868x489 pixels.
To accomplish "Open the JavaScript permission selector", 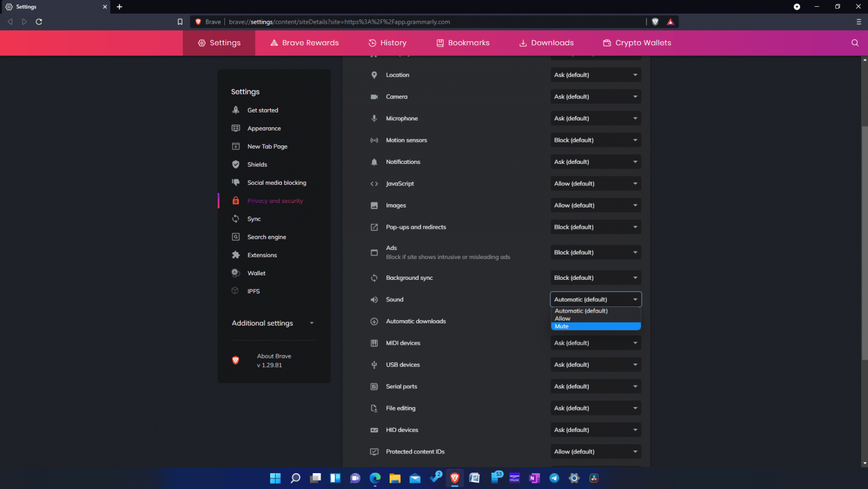I will (596, 183).
